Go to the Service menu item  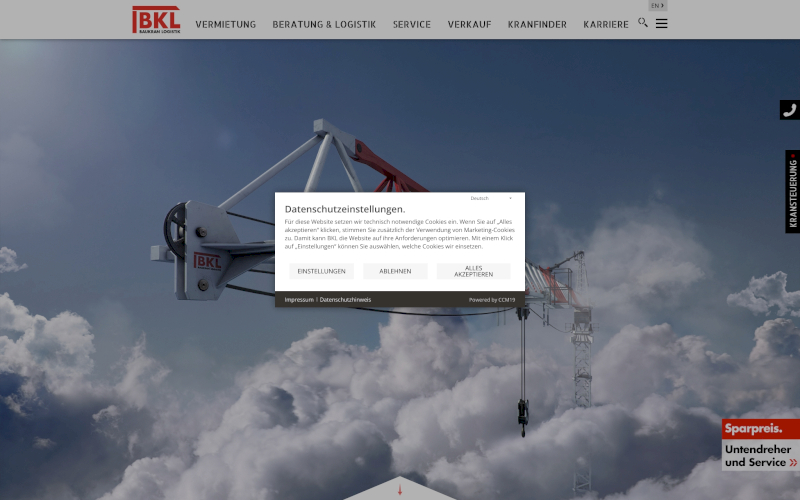point(412,24)
